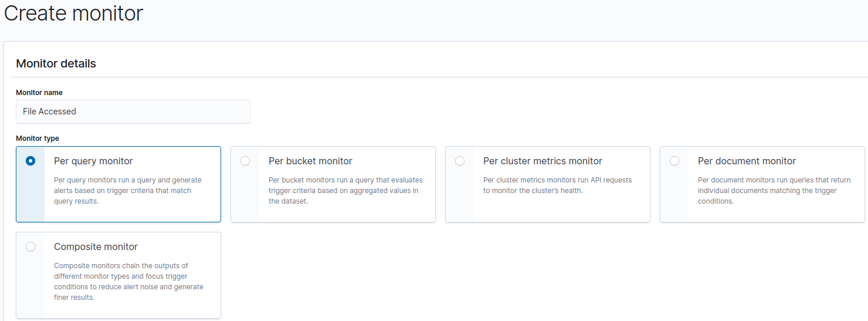
Task: Click the "Monitor type" section label
Action: click(x=38, y=138)
